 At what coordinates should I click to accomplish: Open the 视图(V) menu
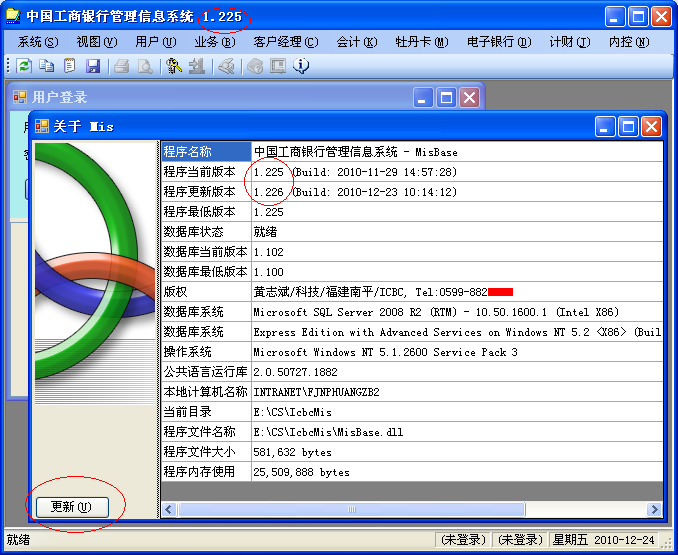96,42
